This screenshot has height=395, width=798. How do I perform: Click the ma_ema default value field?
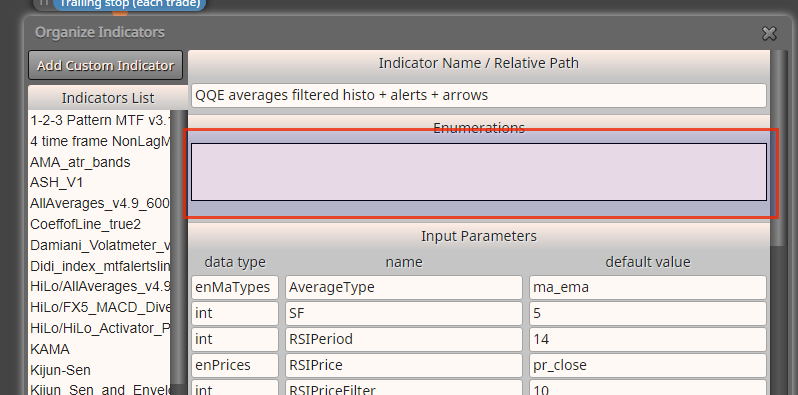tap(648, 287)
